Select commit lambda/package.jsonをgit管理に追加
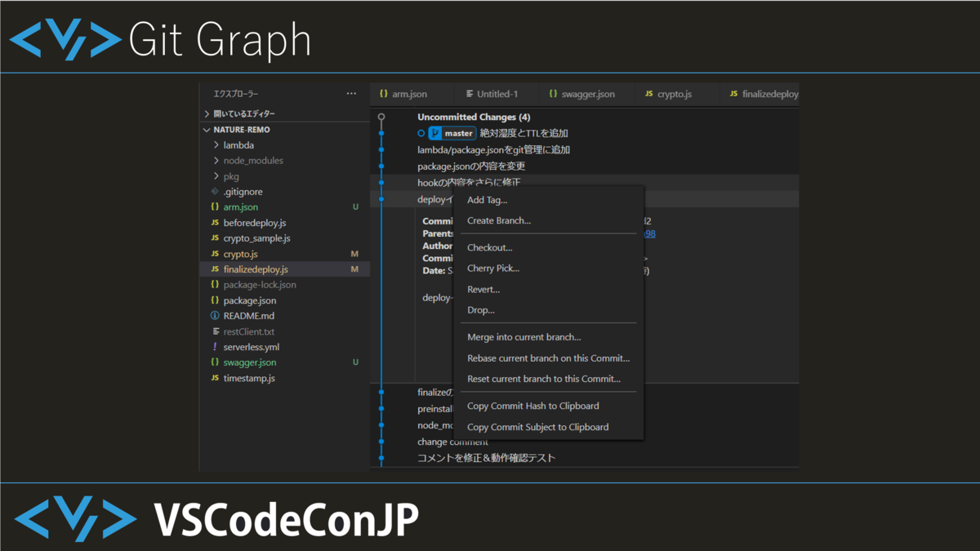 (493, 149)
